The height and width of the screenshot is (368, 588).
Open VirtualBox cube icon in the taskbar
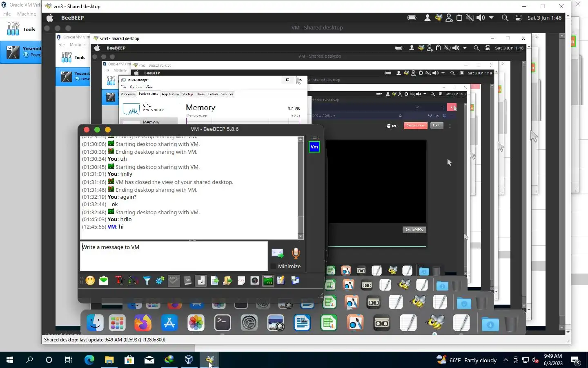(x=189, y=360)
